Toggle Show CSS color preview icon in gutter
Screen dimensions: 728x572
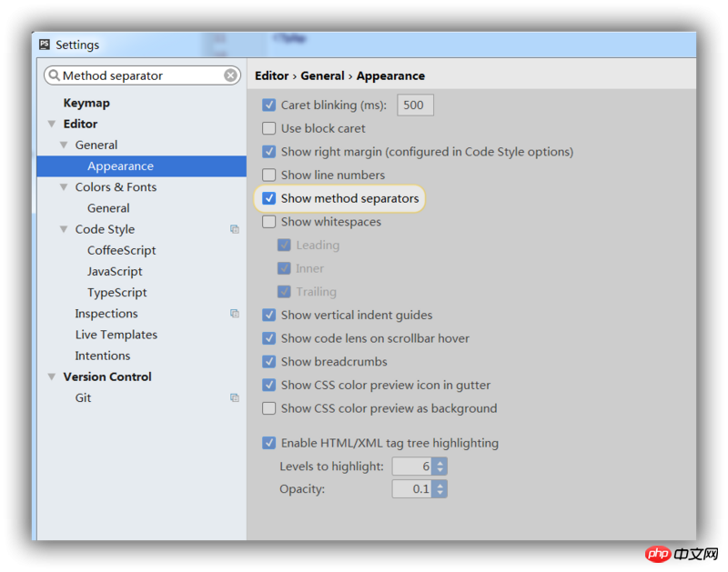[268, 385]
